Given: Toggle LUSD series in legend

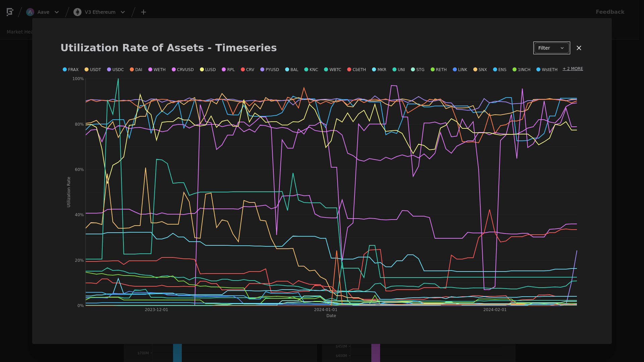Looking at the screenshot, I should coord(208,70).
